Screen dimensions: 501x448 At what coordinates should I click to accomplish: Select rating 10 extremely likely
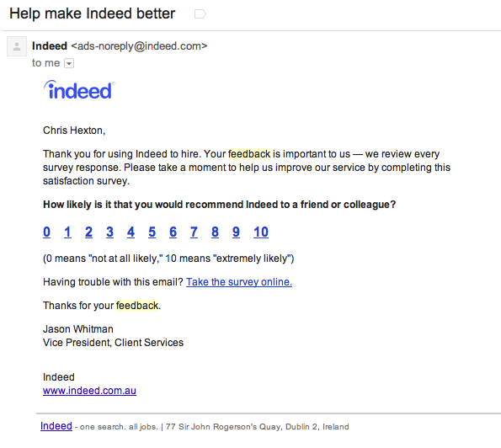pyautogui.click(x=261, y=232)
